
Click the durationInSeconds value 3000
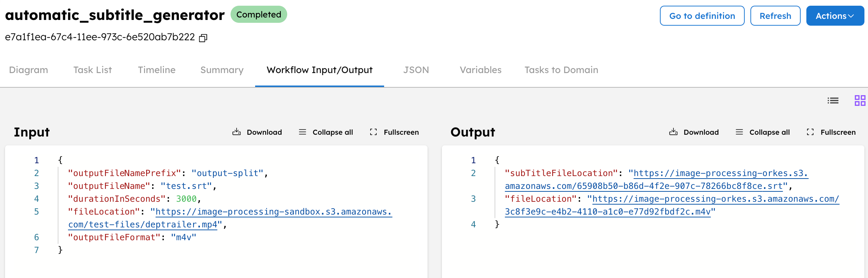186,199
